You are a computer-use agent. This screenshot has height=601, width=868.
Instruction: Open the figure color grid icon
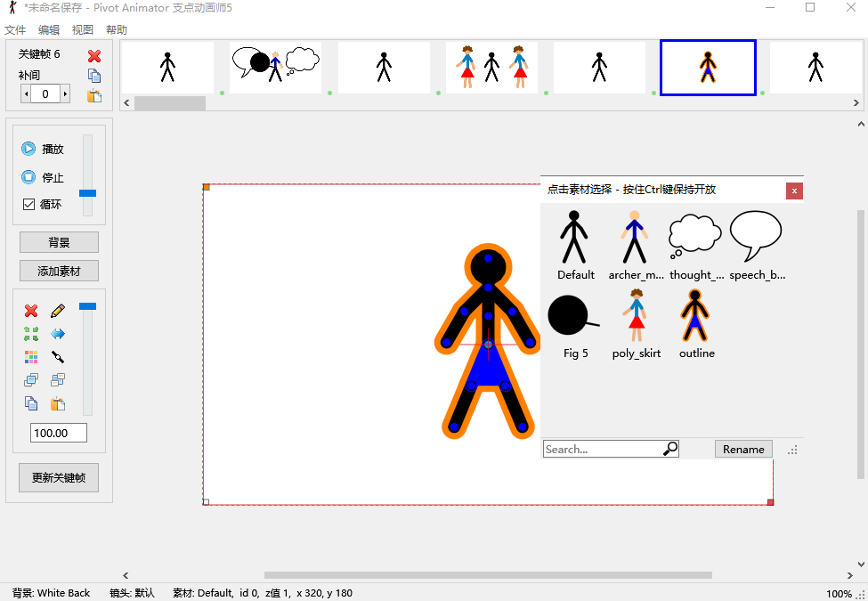click(31, 357)
